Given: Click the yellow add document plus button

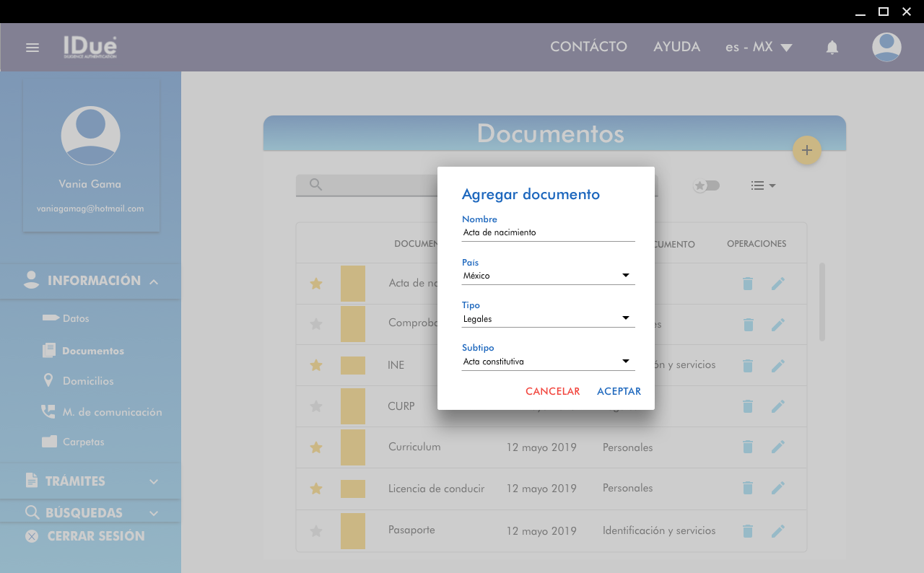Looking at the screenshot, I should pyautogui.click(x=806, y=150).
